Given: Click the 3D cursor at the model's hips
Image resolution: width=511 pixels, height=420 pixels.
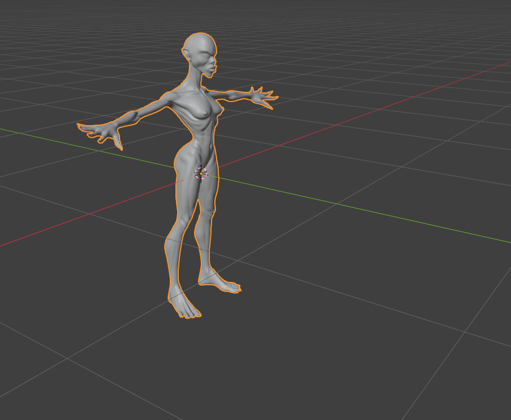Looking at the screenshot, I should [201, 174].
